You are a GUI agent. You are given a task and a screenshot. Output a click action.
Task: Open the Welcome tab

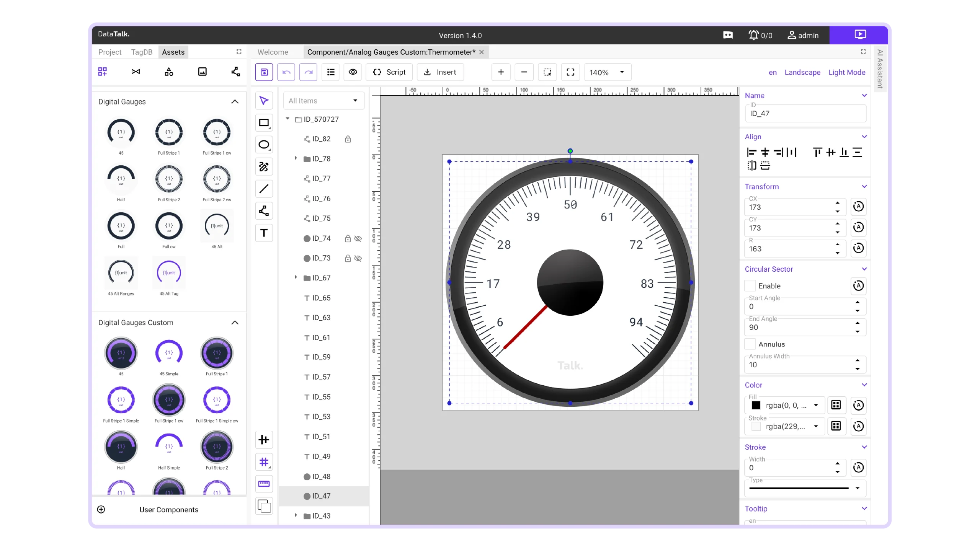coord(273,52)
